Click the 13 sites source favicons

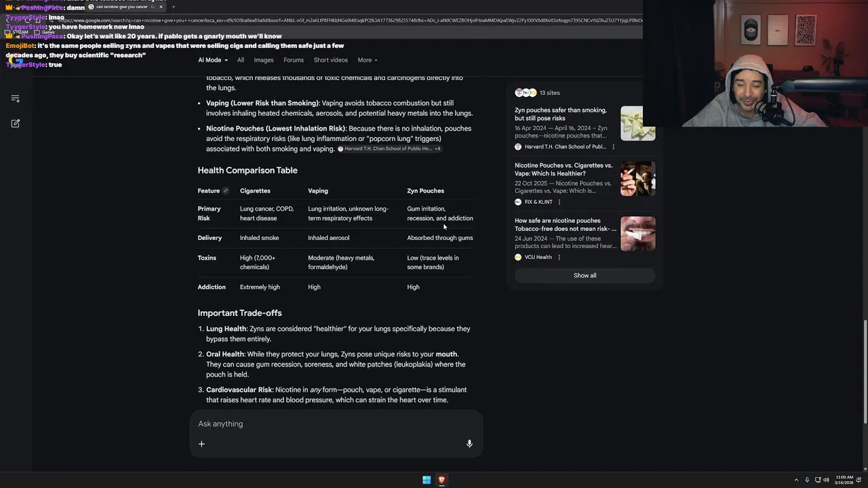pyautogui.click(x=526, y=93)
